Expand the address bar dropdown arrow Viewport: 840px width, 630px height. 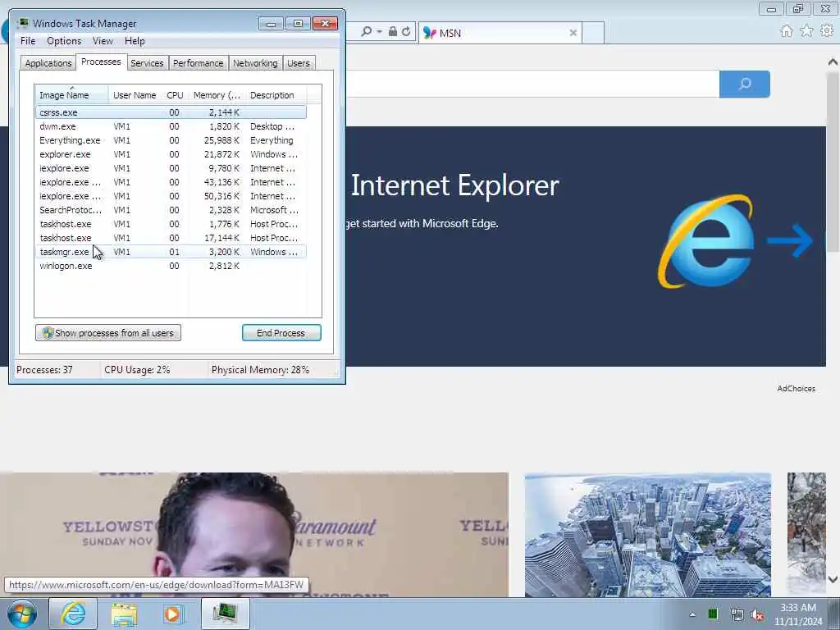(x=379, y=32)
